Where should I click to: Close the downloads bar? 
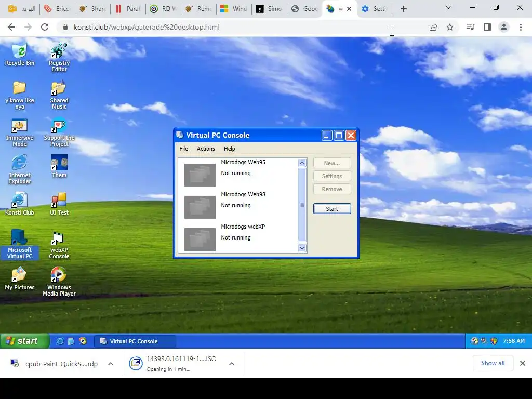click(x=523, y=363)
